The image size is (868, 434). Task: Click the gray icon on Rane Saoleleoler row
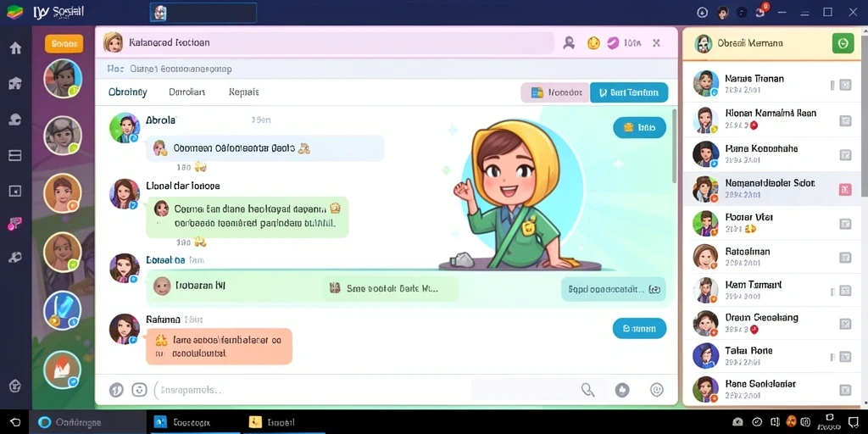point(845,390)
